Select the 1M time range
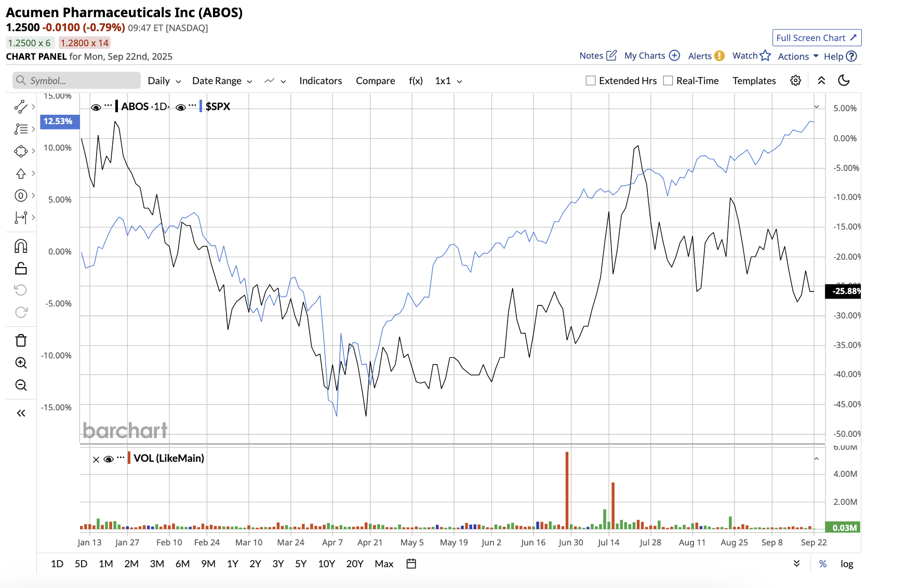The width and height of the screenshot is (906, 588). tap(105, 564)
